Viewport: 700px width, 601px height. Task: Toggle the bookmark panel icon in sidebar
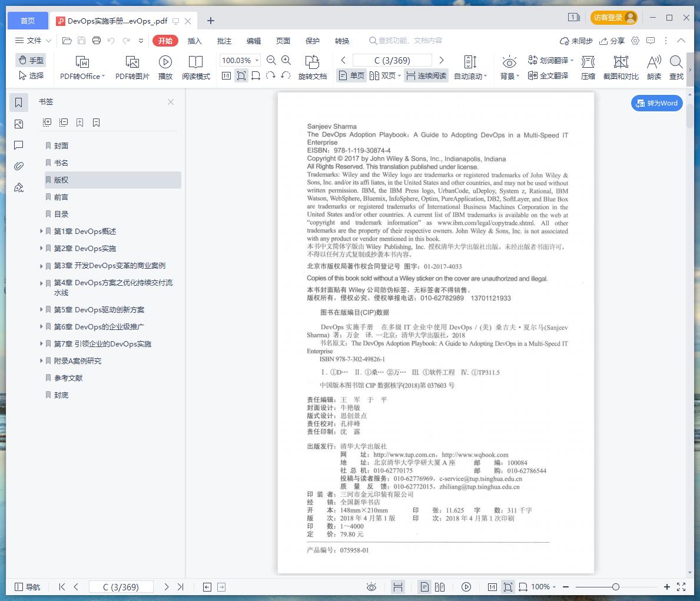click(19, 103)
